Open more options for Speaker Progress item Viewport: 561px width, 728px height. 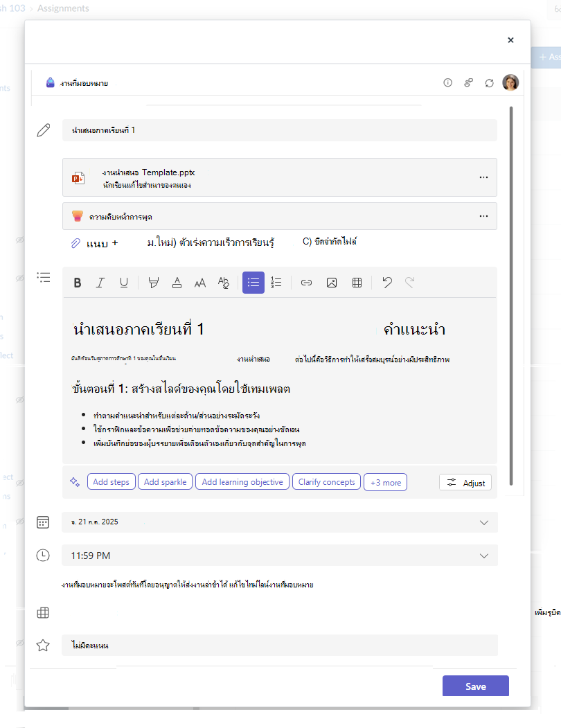tap(483, 216)
